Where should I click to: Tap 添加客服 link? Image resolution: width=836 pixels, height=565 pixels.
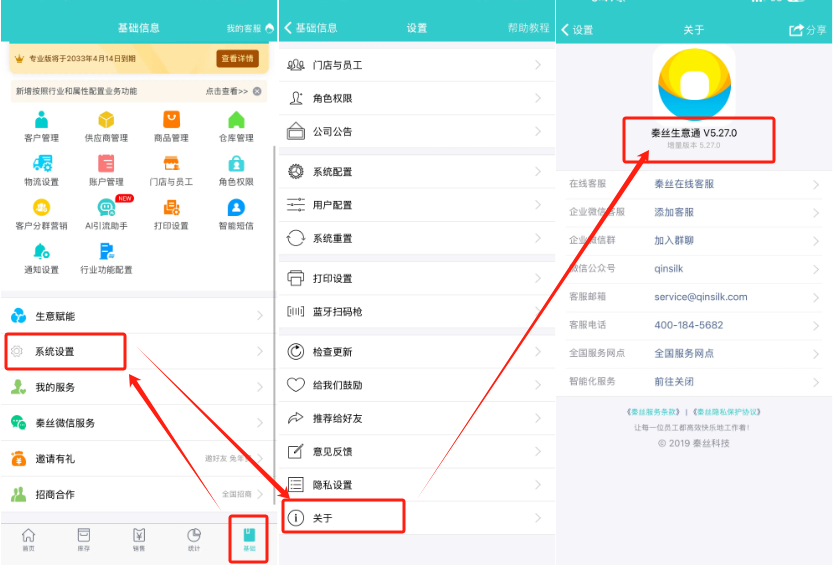[674, 212]
